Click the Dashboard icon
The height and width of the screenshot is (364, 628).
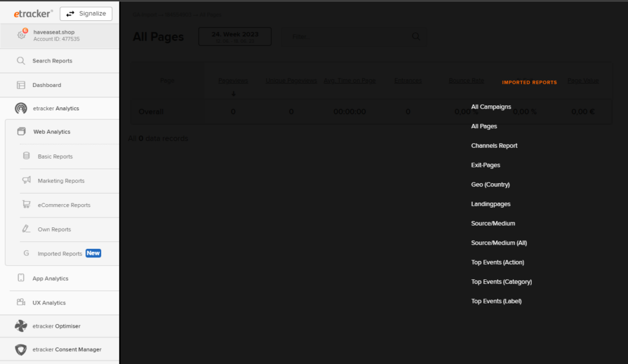pos(21,85)
